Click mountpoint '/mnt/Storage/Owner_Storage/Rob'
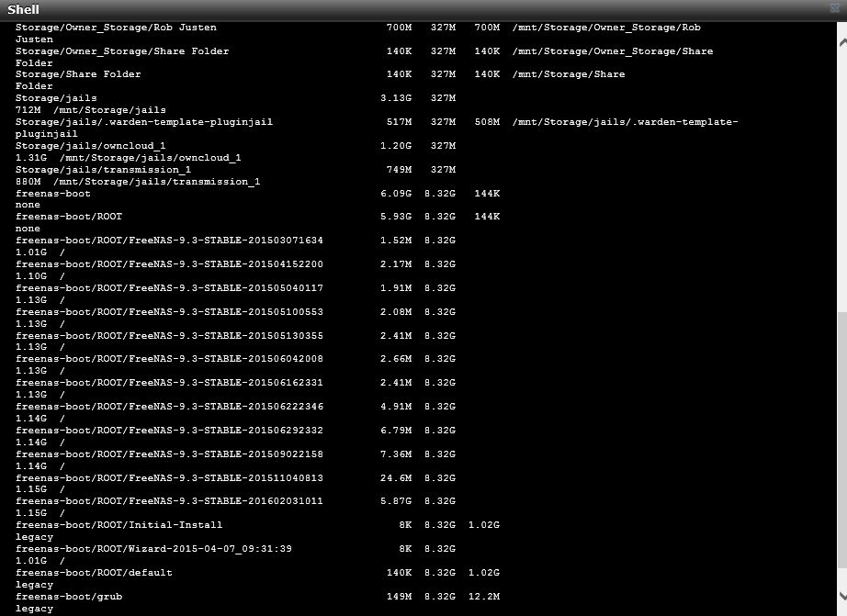Screen dimensions: 847x616 click(606, 28)
